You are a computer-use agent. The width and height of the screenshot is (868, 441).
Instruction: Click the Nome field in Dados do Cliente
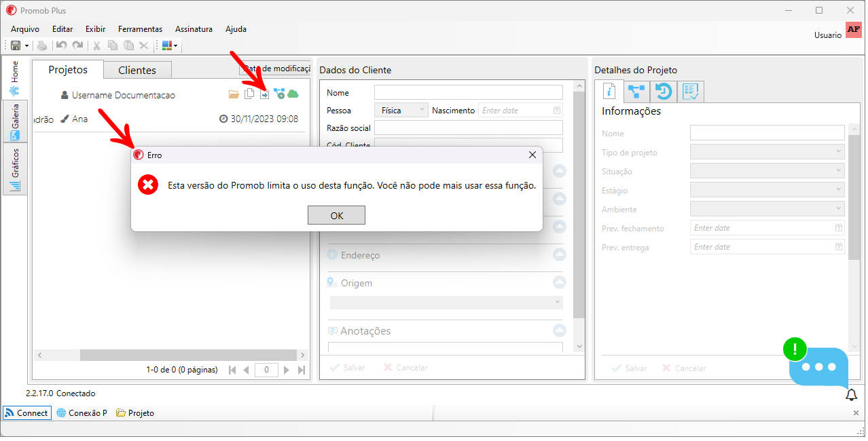click(469, 92)
